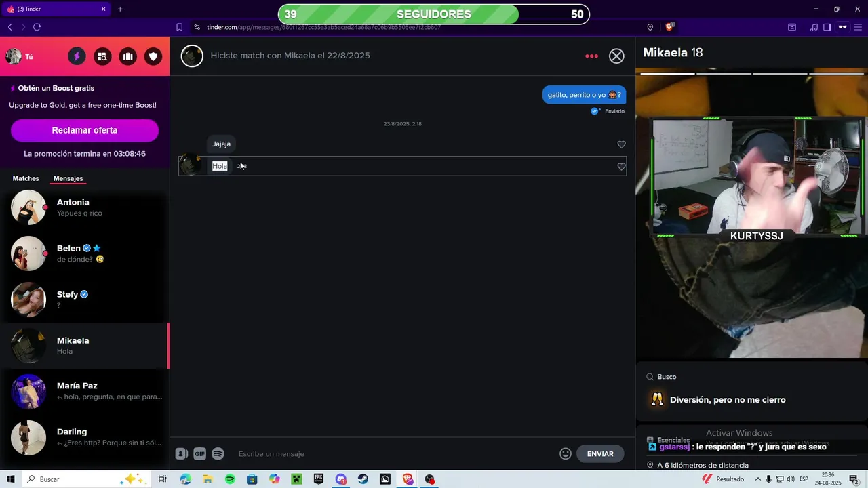Screen dimensions: 868x488
Task: Like the Hola message with heart
Action: (621, 167)
